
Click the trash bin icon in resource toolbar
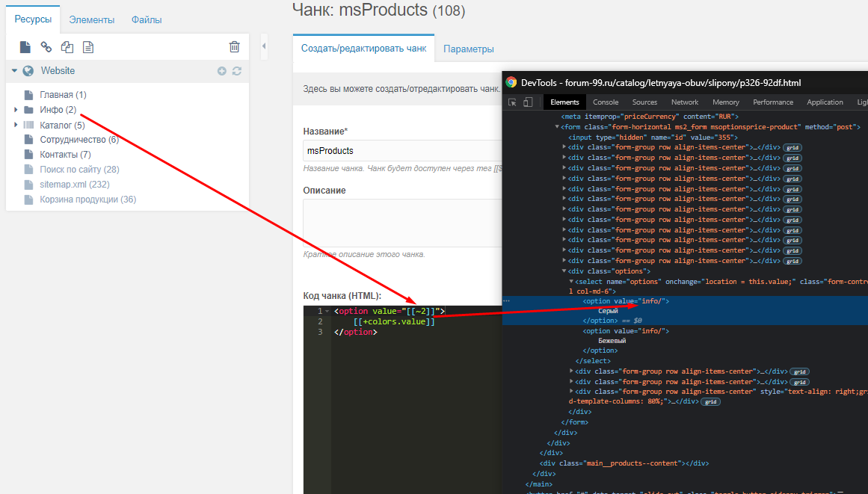234,47
